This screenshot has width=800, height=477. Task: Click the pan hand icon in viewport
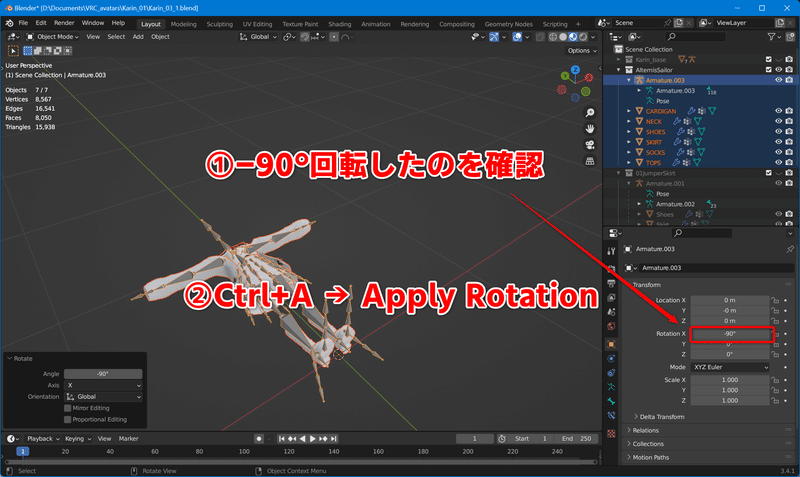[x=590, y=129]
